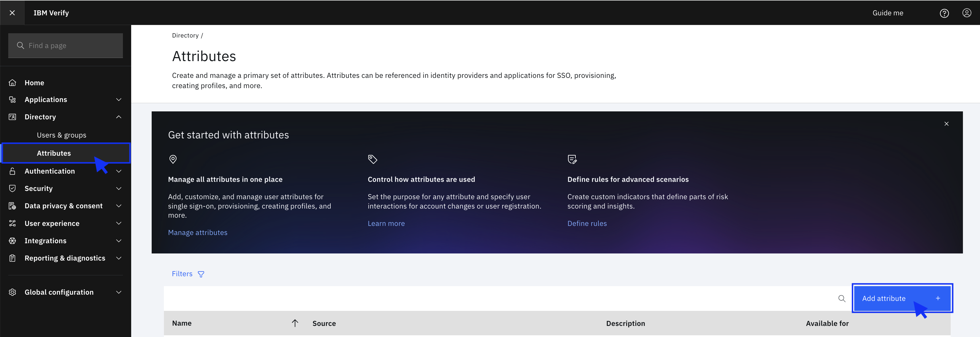Click the Home house icon in sidebar
The width and height of the screenshot is (980, 337).
tap(13, 82)
